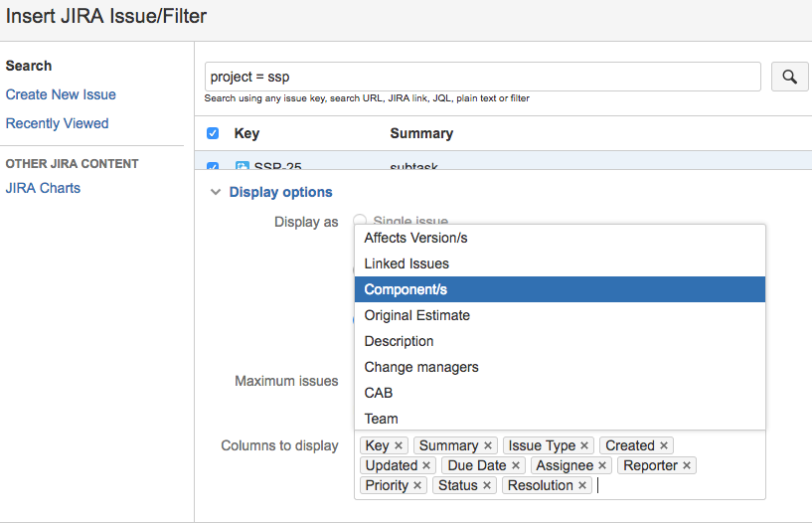Remove the Created column tag
812x523 pixels.
[x=664, y=446]
